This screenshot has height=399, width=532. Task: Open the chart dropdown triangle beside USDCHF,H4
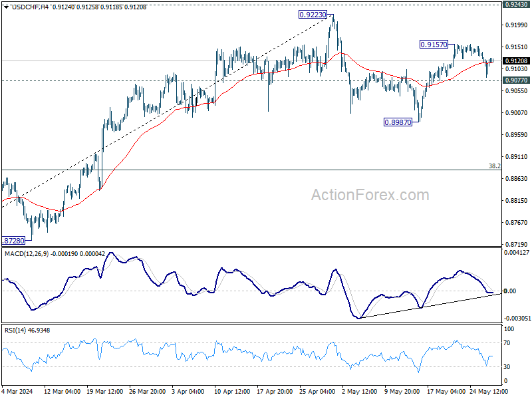click(x=7, y=7)
